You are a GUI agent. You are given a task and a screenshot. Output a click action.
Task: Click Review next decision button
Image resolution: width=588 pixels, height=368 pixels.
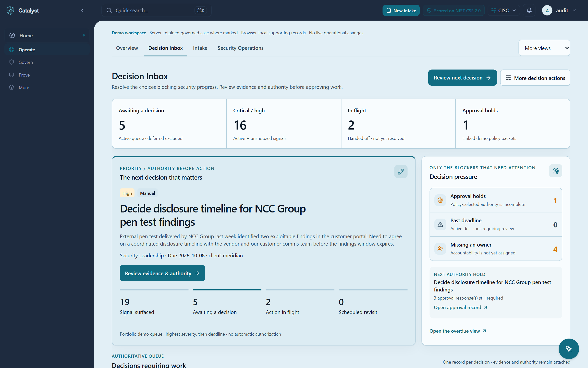(462, 78)
